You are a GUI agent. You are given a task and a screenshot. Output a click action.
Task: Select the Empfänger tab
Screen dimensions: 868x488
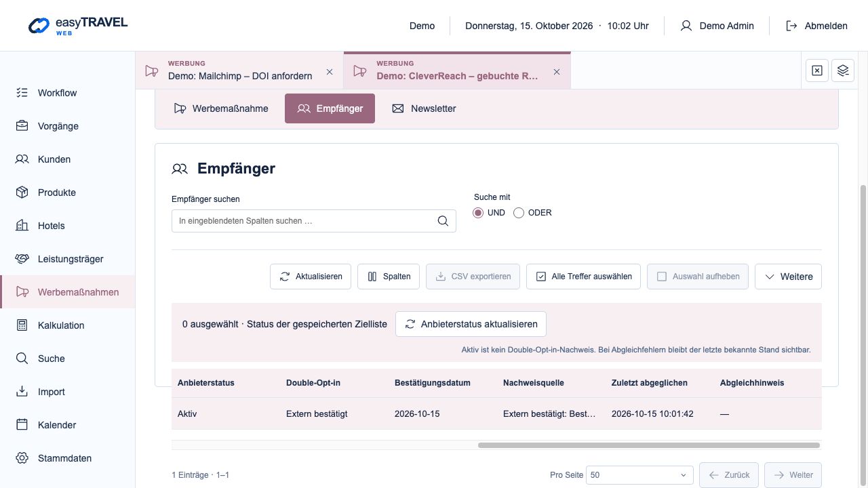click(330, 108)
